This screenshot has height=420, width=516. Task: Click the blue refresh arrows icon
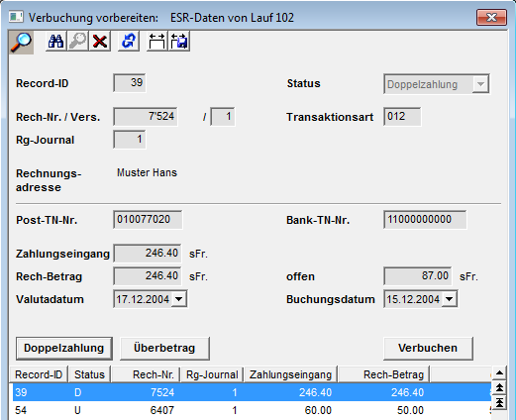pos(129,42)
